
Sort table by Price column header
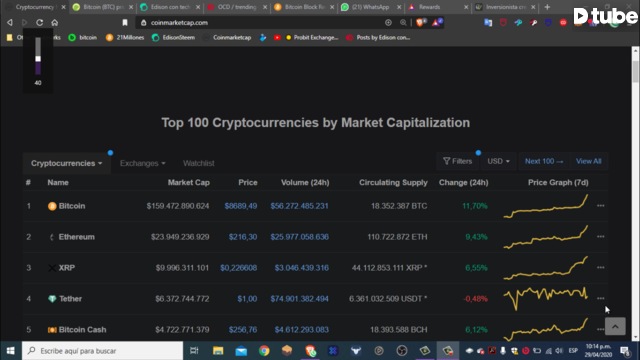(x=248, y=182)
